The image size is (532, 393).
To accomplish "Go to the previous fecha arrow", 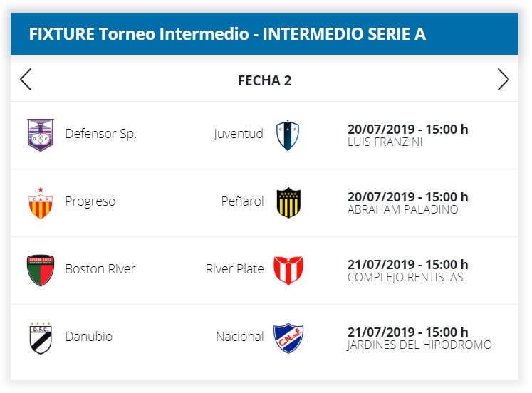I will coord(26,80).
